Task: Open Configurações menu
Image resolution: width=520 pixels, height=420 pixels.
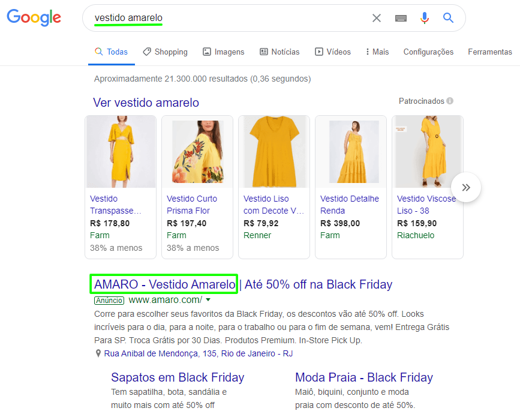Action: coord(428,52)
